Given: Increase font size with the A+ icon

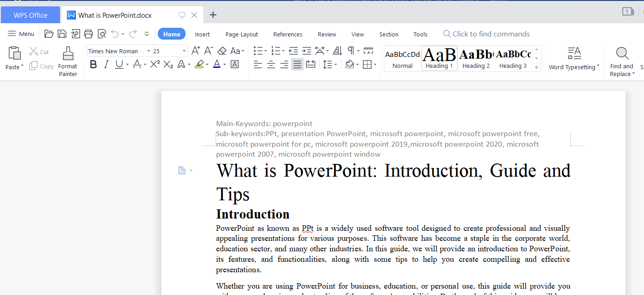Looking at the screenshot, I should pos(196,51).
